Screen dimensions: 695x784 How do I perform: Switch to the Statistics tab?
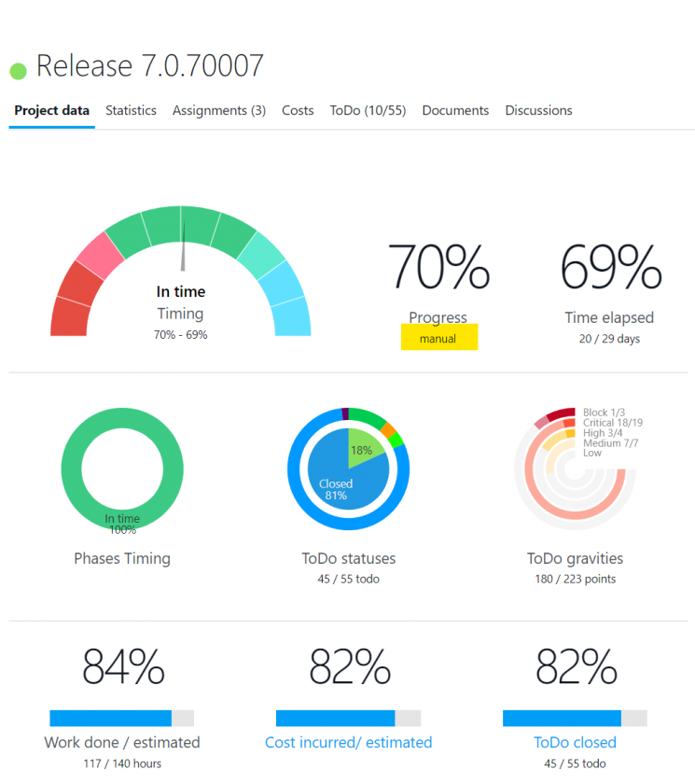(131, 110)
